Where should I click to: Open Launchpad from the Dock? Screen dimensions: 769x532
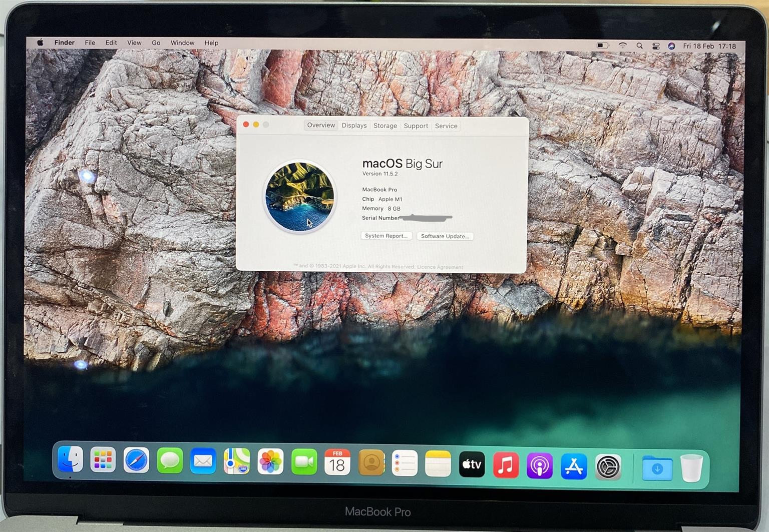[103, 460]
